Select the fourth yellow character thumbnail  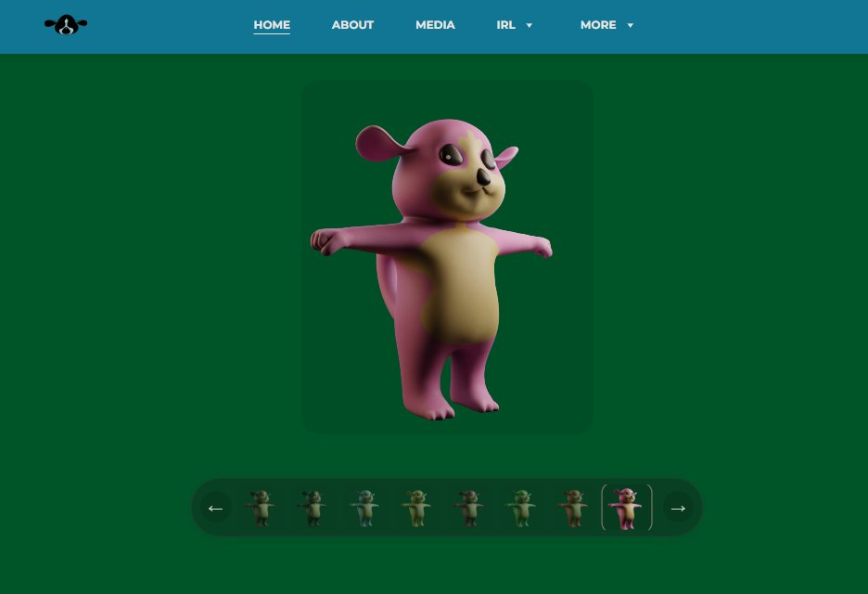416,508
